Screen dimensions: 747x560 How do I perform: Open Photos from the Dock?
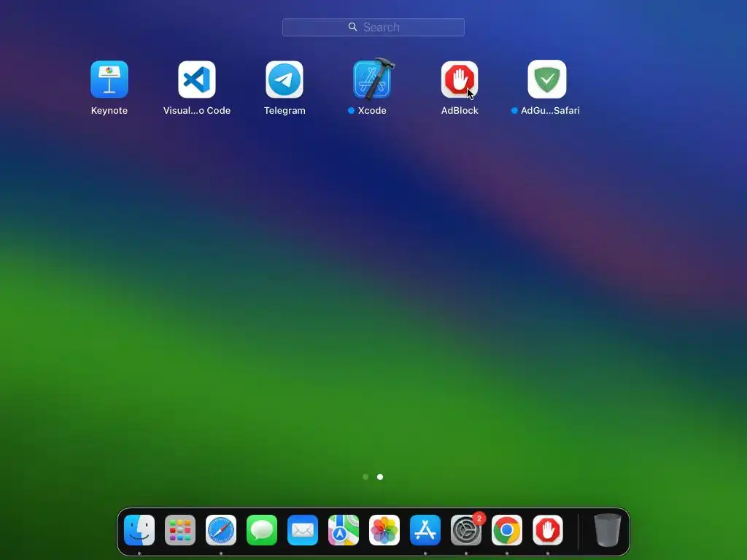pyautogui.click(x=384, y=530)
